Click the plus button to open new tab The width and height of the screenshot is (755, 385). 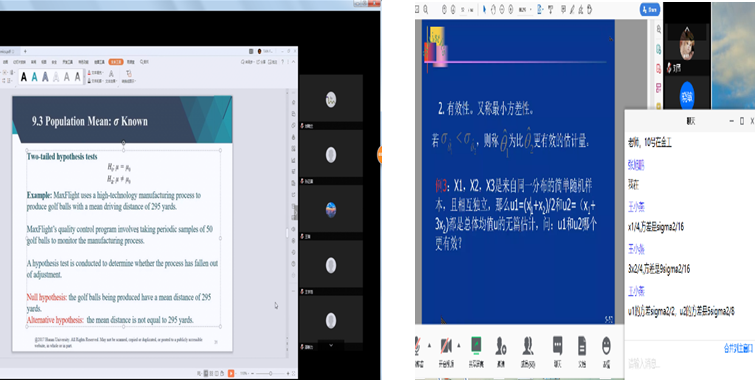[x=25, y=51]
